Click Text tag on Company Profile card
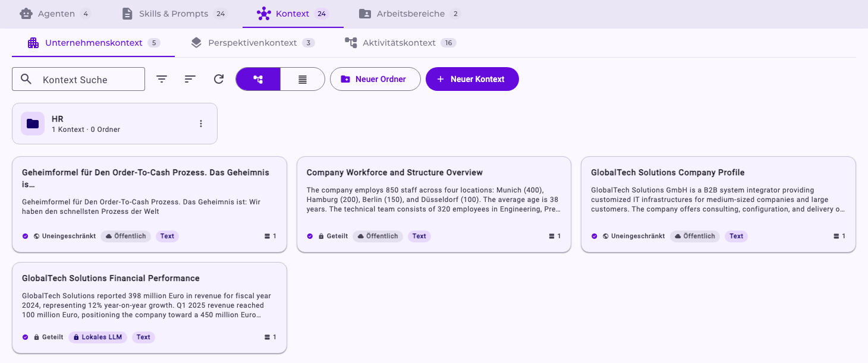The image size is (868, 363). (x=736, y=236)
